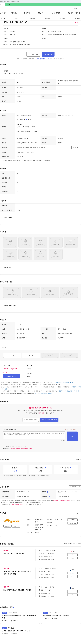
Task: Open the 채용정보 이력 button
Action: (72, 523)
